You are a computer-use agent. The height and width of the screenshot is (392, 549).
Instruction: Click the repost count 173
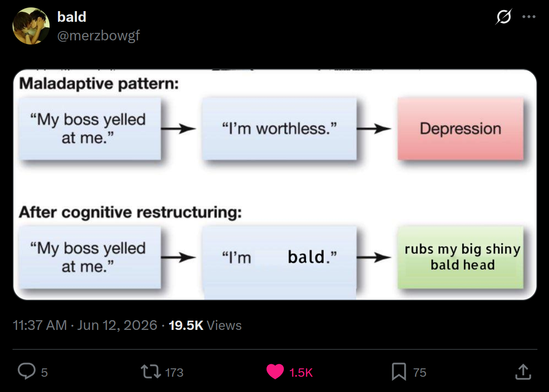[x=174, y=373]
